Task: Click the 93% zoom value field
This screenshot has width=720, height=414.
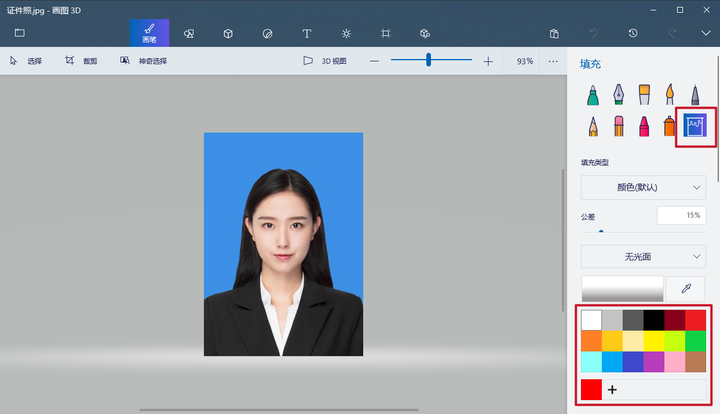Action: (525, 61)
